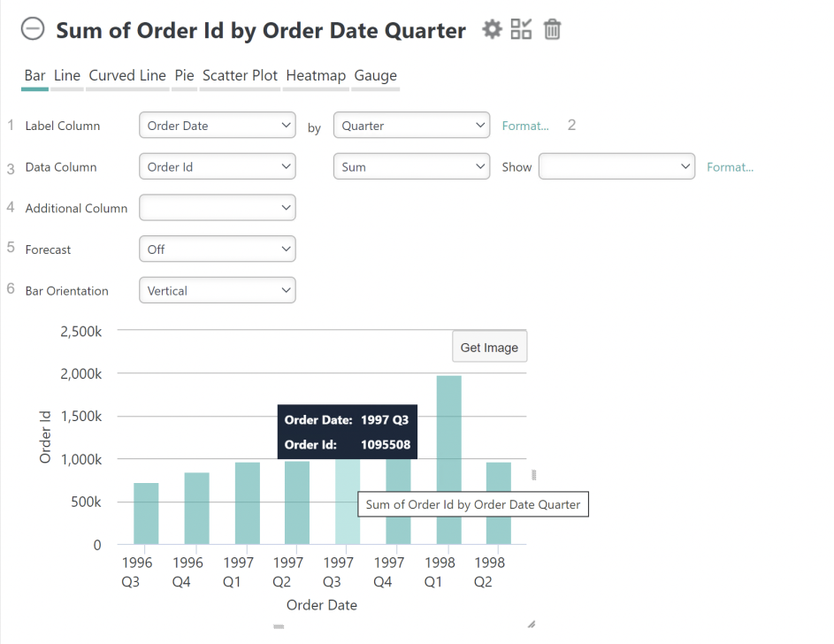Switch to the Scatter Plot tab
This screenshot has width=834, height=644.
[240, 75]
